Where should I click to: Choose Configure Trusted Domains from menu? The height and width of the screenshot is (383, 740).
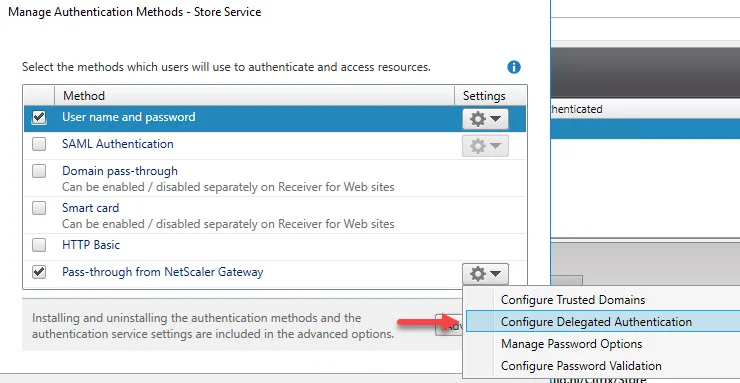pos(573,300)
